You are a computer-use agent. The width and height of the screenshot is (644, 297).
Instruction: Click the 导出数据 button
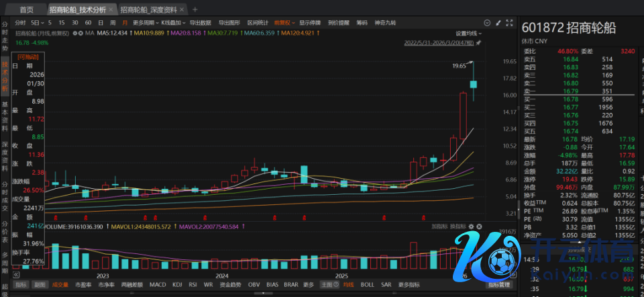click(200, 22)
